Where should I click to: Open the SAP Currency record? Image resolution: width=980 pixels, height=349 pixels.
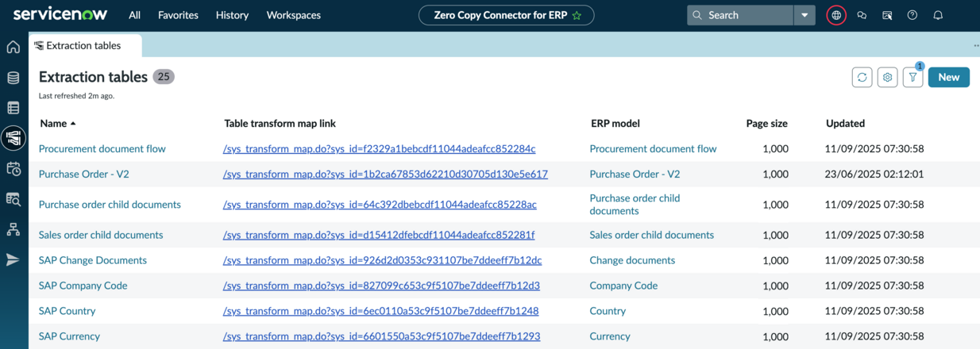[x=69, y=336]
